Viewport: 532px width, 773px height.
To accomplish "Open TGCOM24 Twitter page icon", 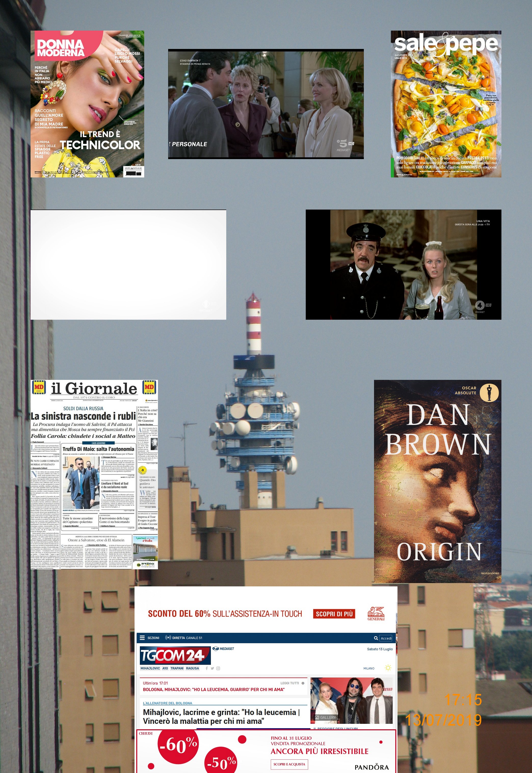I will 212,668.
